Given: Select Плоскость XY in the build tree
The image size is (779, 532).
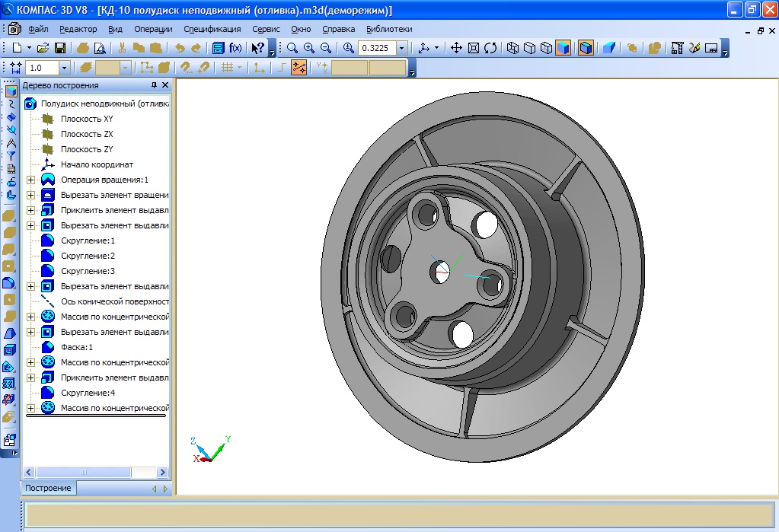Looking at the screenshot, I should click(x=87, y=119).
